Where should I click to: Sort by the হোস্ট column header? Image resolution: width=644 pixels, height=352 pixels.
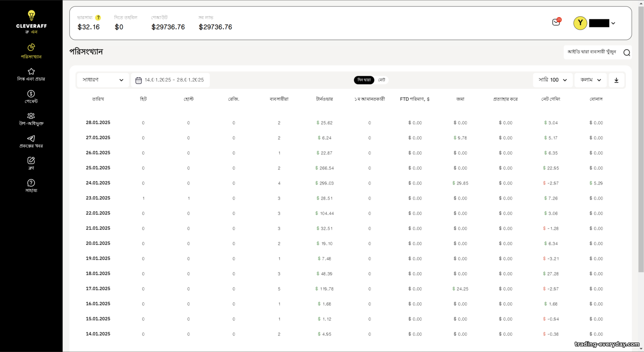click(x=188, y=99)
